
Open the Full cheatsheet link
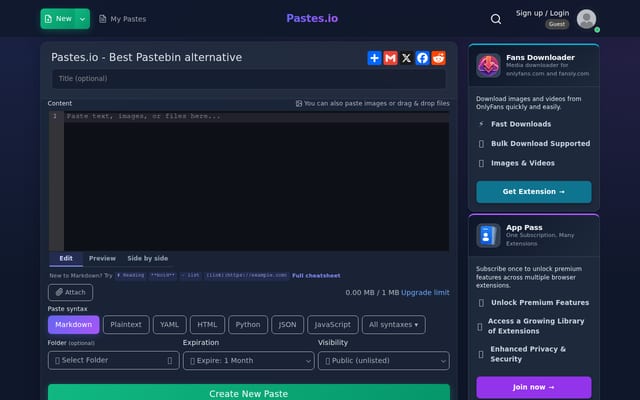(316, 276)
